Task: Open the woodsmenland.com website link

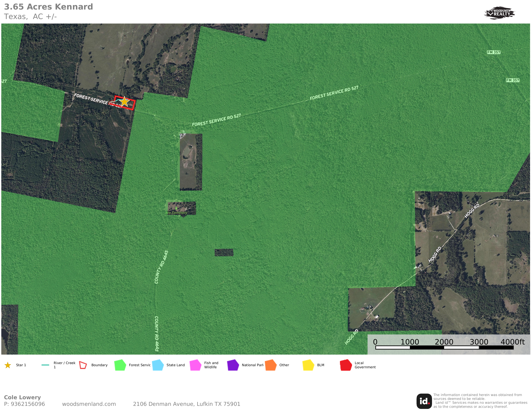Action: pos(89,404)
